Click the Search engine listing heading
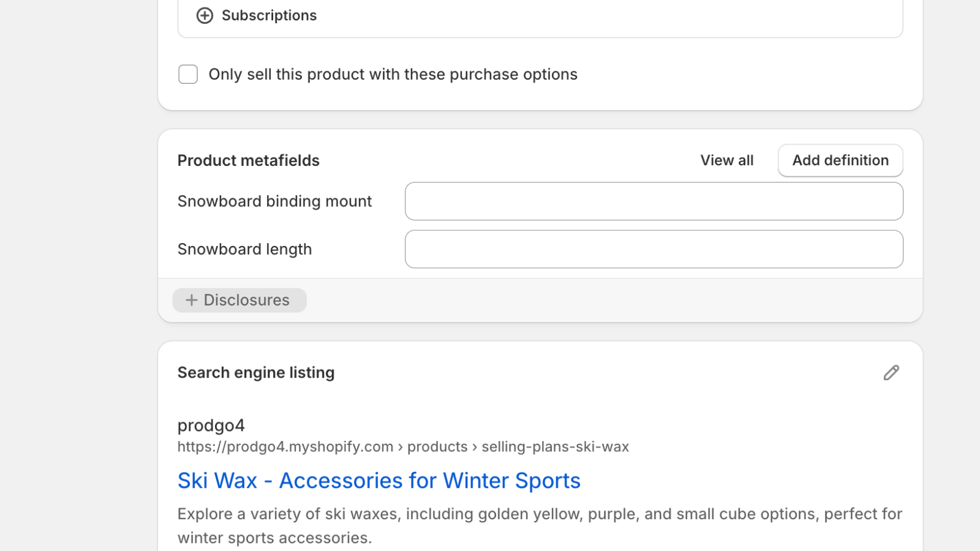This screenshot has width=980, height=551. 256,373
